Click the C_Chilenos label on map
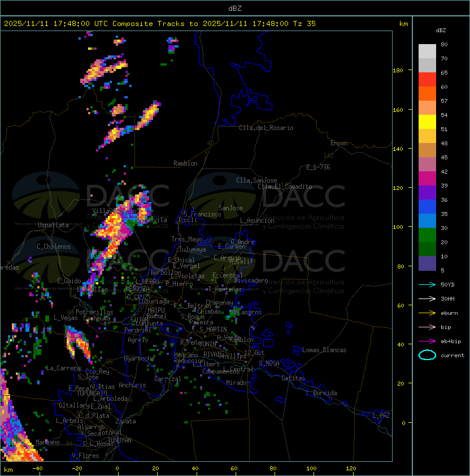The image size is (470, 476). tap(54, 246)
